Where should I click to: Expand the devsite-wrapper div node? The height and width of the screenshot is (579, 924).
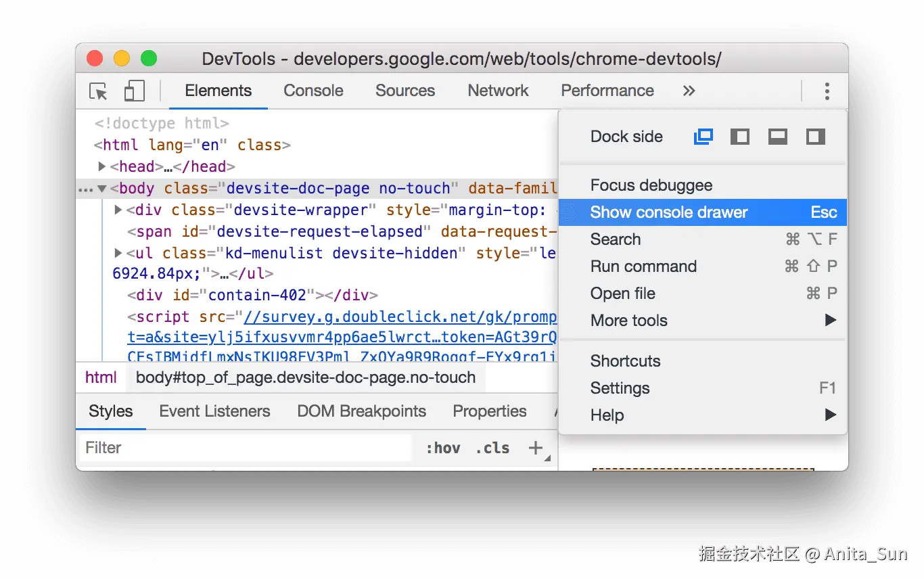118,210
